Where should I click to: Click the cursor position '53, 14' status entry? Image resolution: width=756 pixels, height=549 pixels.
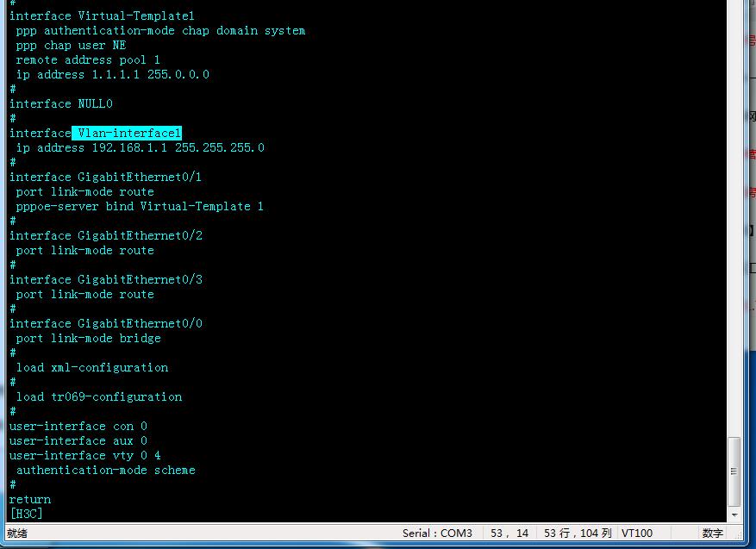[509, 533]
